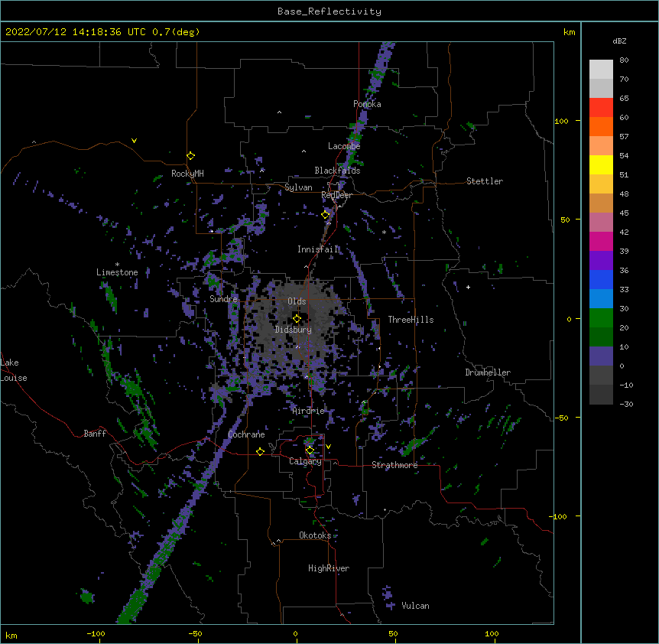Image resolution: width=659 pixels, height=644 pixels.
Task: Click the Strathmore city label
Action: 394,465
